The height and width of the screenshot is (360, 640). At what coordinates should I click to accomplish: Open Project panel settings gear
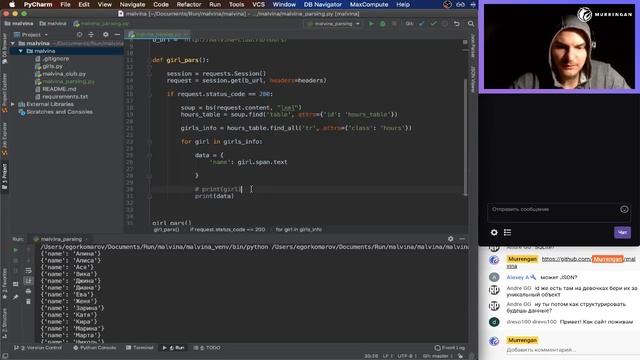pos(106,35)
